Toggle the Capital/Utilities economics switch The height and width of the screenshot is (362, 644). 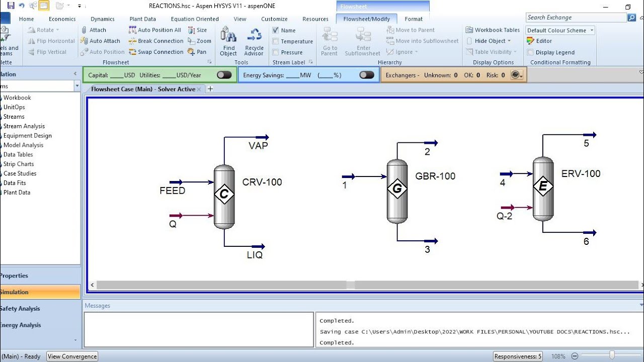[224, 75]
